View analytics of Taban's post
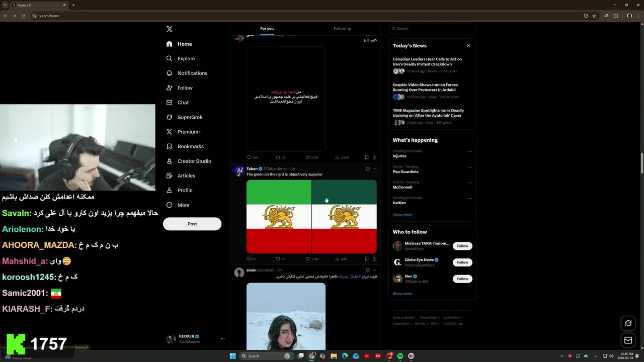Viewport: 644px width, 362px height. [x=341, y=259]
